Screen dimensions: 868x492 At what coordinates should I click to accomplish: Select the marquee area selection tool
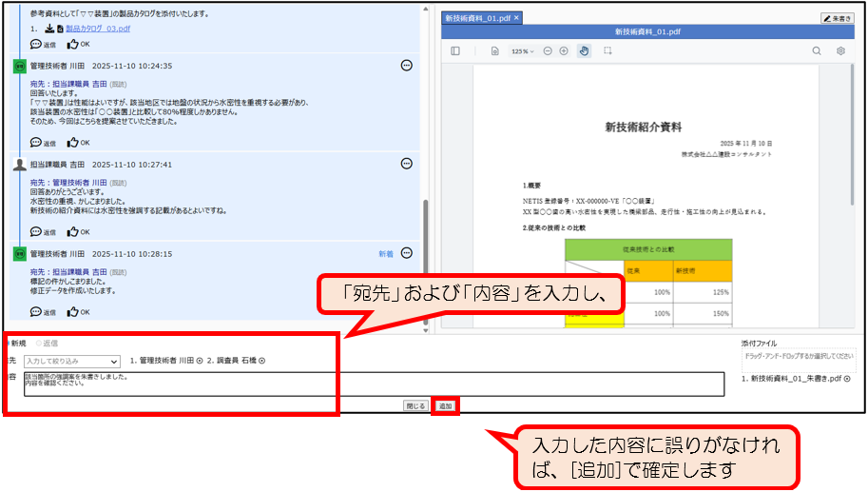(x=608, y=50)
